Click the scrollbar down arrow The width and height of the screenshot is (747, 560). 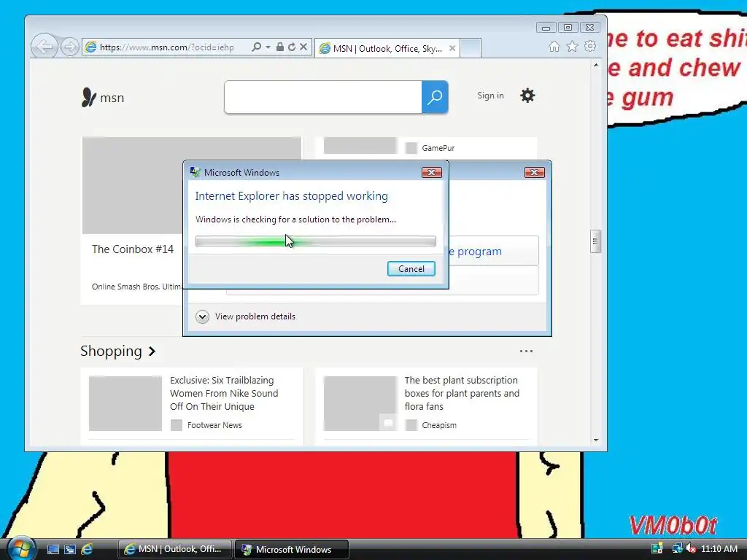coord(595,440)
